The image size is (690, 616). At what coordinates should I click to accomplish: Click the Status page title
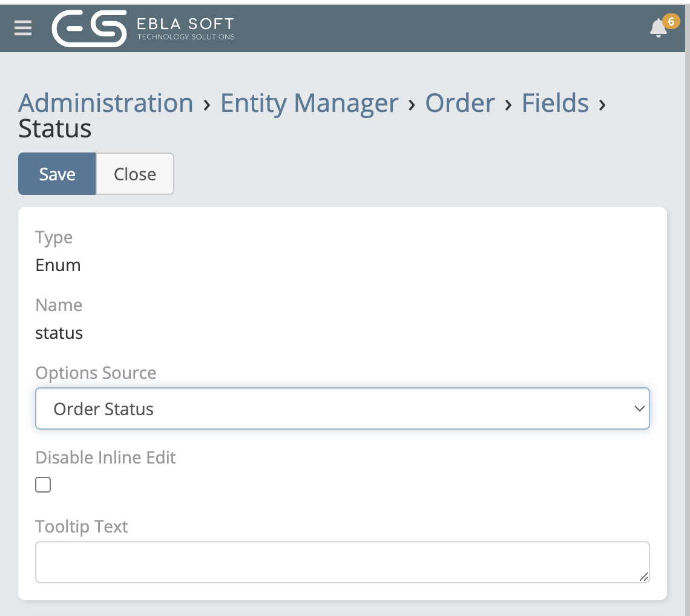(x=55, y=129)
